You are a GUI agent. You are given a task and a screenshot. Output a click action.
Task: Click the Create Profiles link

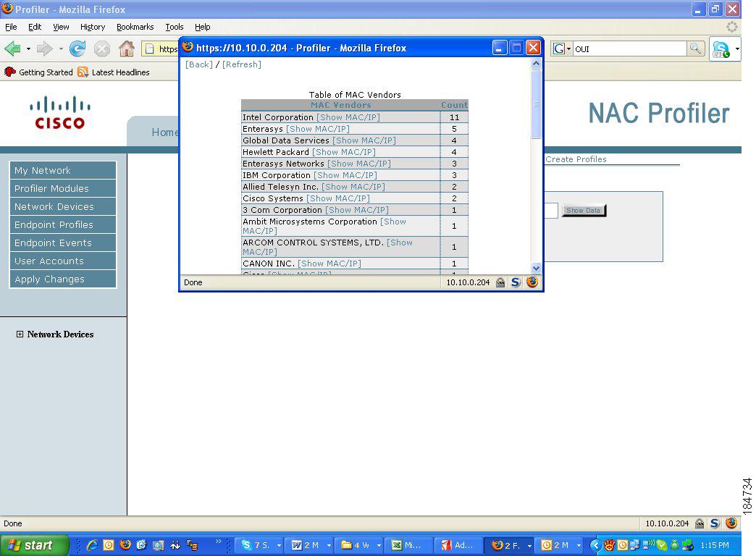point(576,159)
